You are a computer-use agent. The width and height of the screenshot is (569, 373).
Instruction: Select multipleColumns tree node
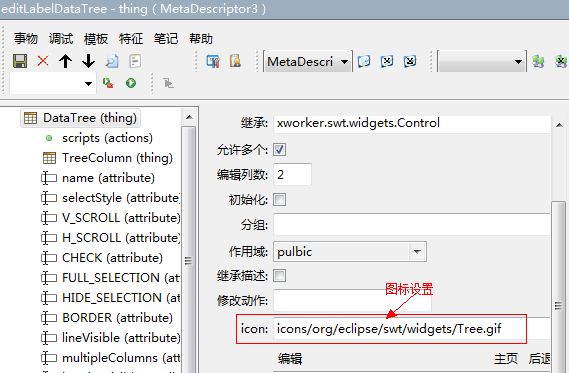[121, 358]
